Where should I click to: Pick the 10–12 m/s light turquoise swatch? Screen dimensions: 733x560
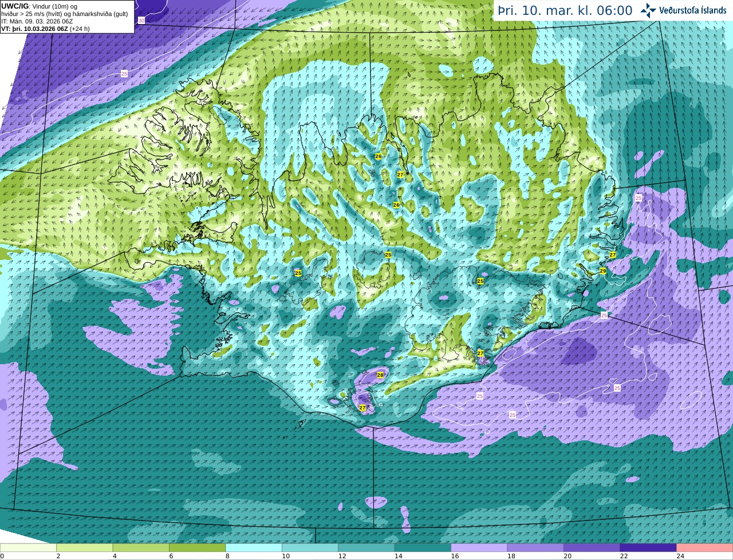pos(310,547)
